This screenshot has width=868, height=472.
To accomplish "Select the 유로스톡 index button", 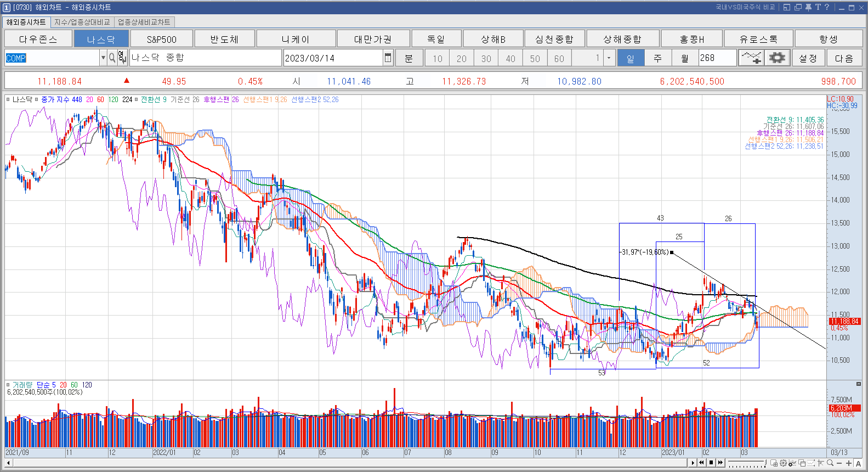I will 758,39.
